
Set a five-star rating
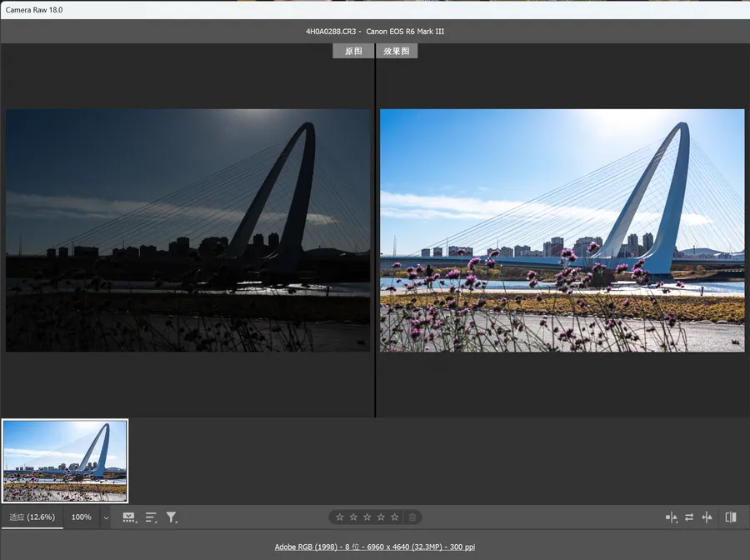click(x=395, y=517)
